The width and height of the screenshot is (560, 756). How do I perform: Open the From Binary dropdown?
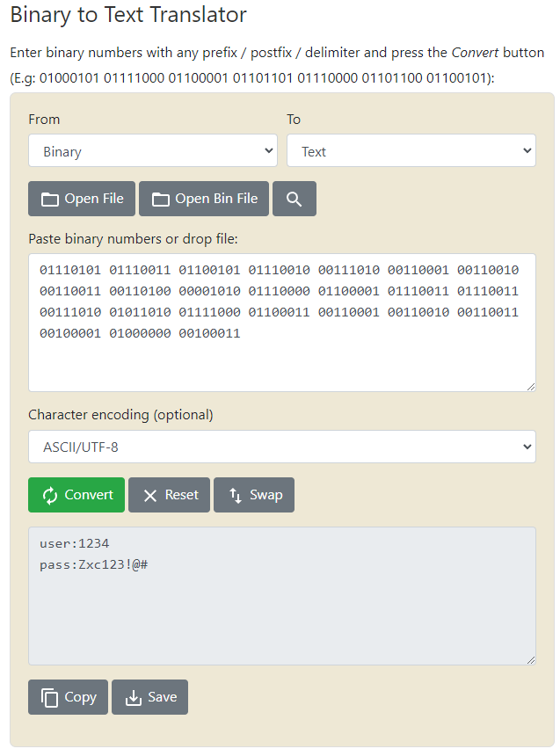153,150
